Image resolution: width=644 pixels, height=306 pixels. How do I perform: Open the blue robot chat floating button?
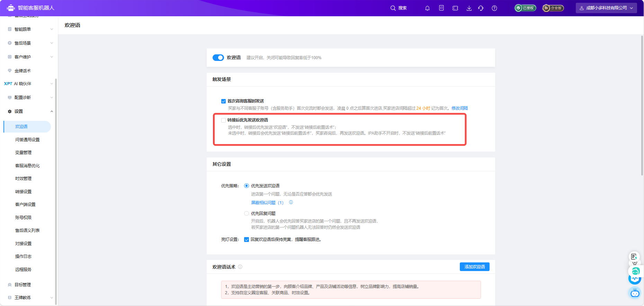point(635,293)
